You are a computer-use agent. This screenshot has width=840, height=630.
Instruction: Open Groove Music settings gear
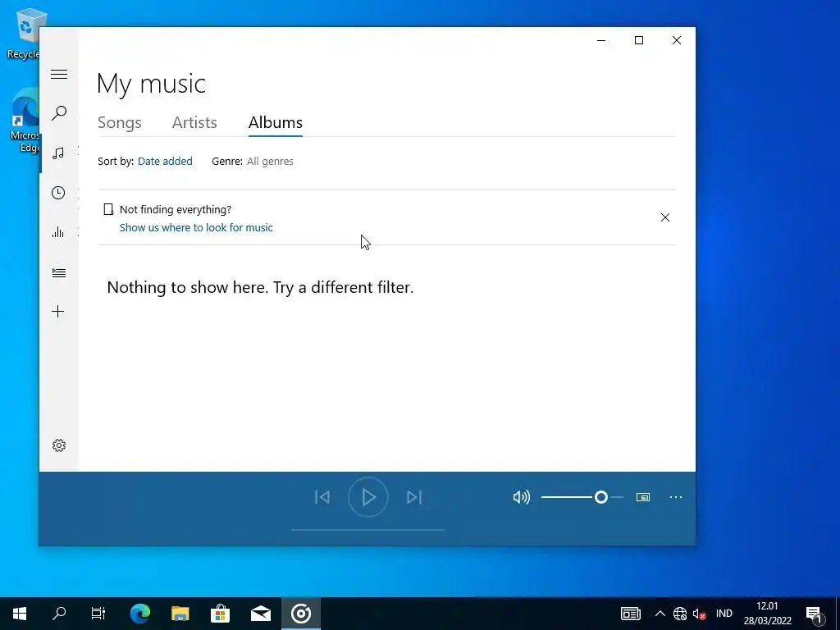point(59,445)
